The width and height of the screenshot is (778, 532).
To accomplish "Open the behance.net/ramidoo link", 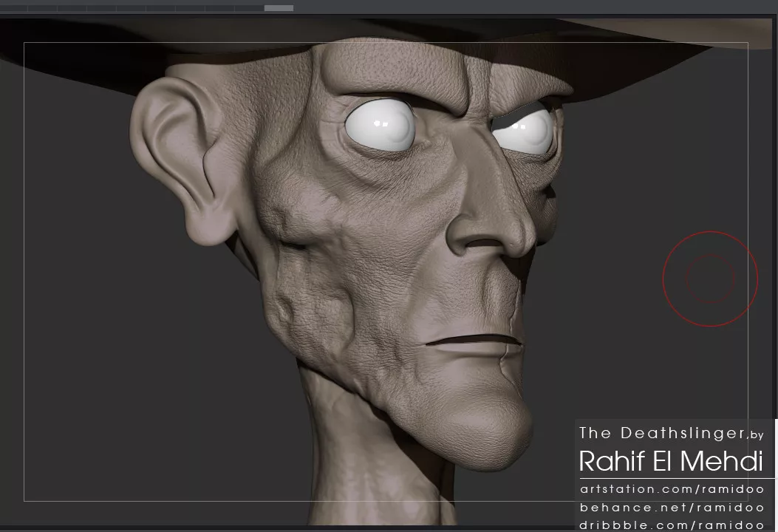I will pyautogui.click(x=672, y=508).
